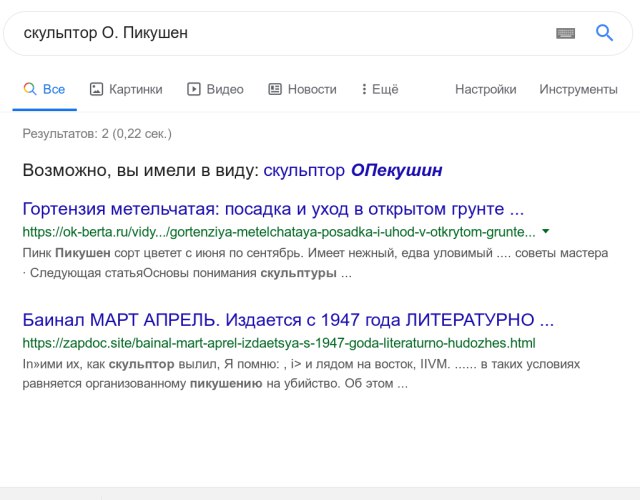Click the blue search magnifier icon
640x500 pixels.
[x=604, y=33]
